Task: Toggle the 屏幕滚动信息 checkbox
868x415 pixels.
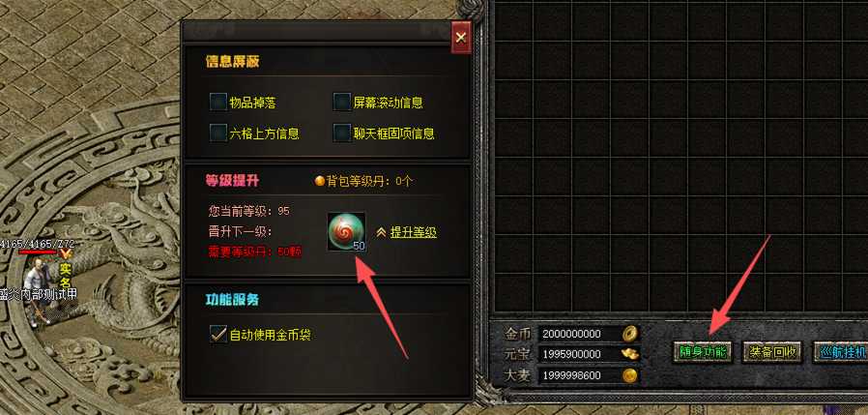Action: 342,102
